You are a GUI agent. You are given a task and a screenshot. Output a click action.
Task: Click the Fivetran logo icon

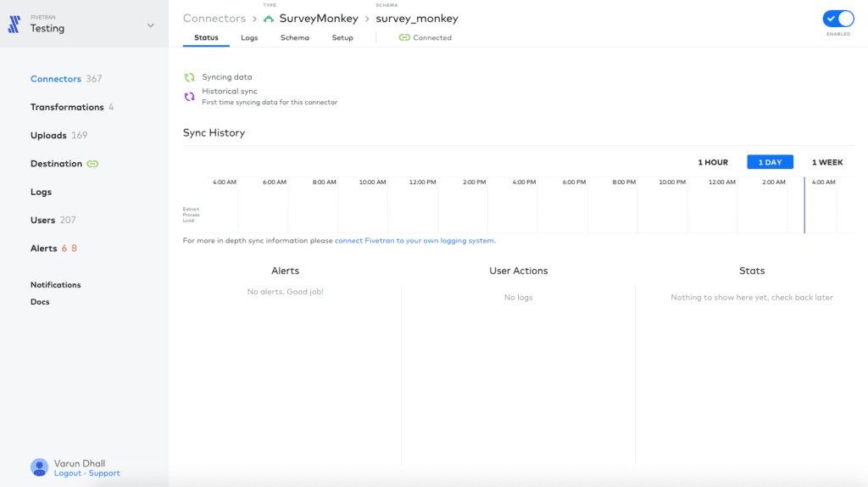[14, 25]
